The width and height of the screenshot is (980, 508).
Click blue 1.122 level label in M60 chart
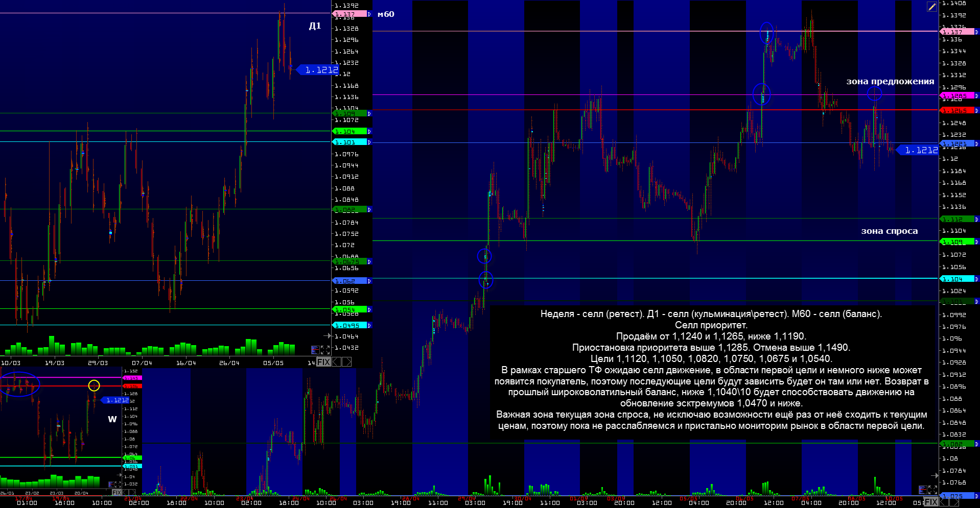pos(956,144)
